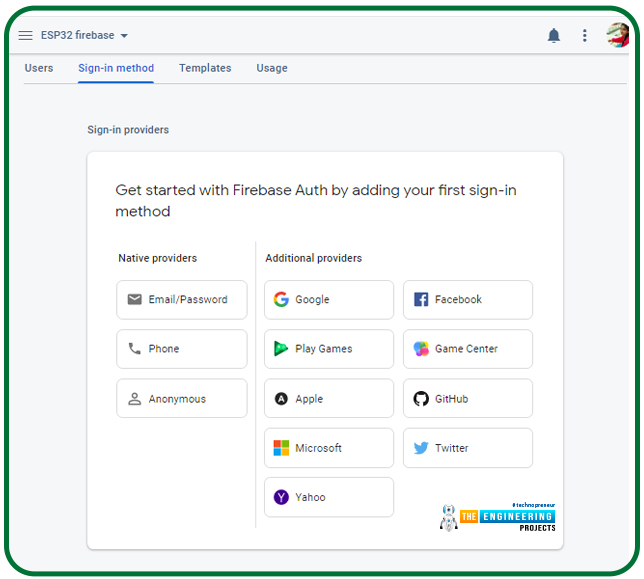Click the Microsoft logo icon
Viewport: 644px width, 579px height.
click(281, 448)
